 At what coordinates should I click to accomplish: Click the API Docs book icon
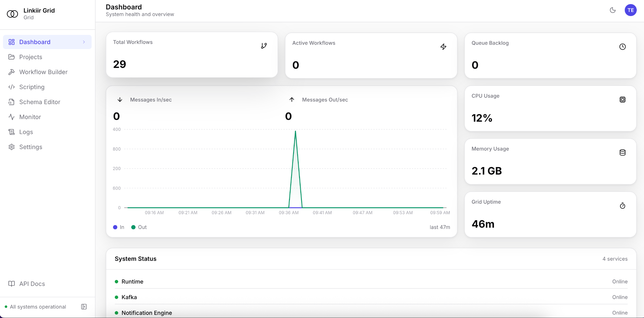12,284
